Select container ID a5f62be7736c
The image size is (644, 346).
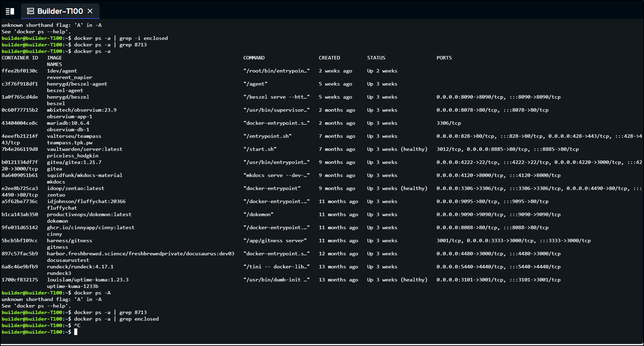point(20,201)
